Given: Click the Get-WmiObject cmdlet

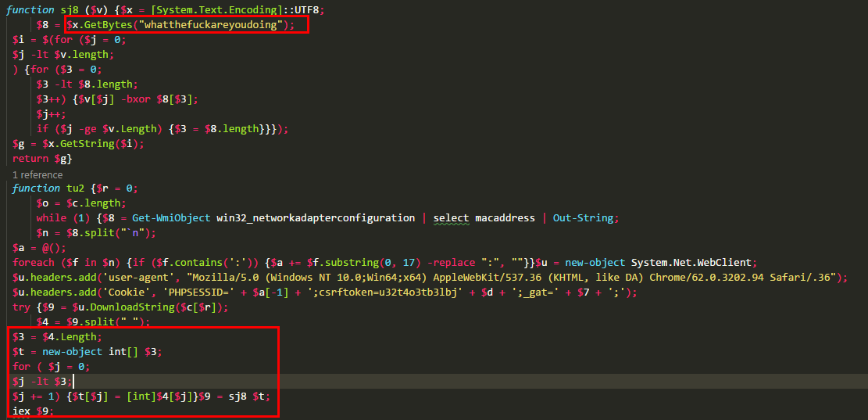Looking at the screenshot, I should [171, 217].
